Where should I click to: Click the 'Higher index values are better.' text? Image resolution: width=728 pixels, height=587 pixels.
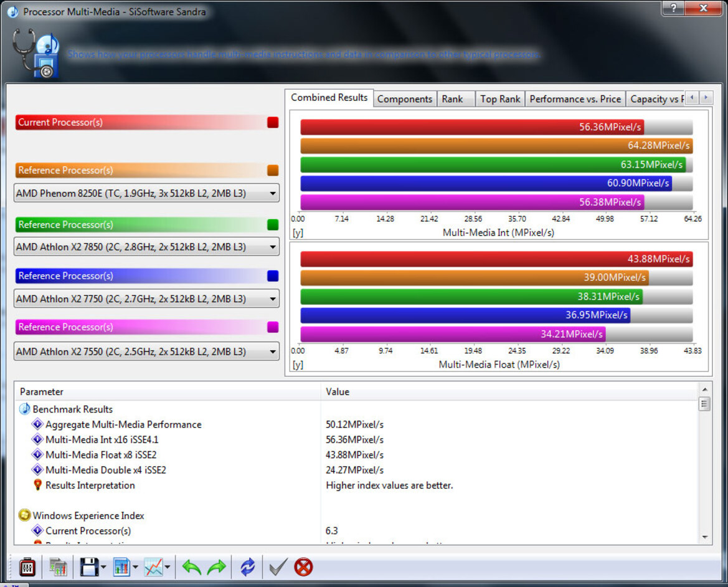click(x=389, y=485)
